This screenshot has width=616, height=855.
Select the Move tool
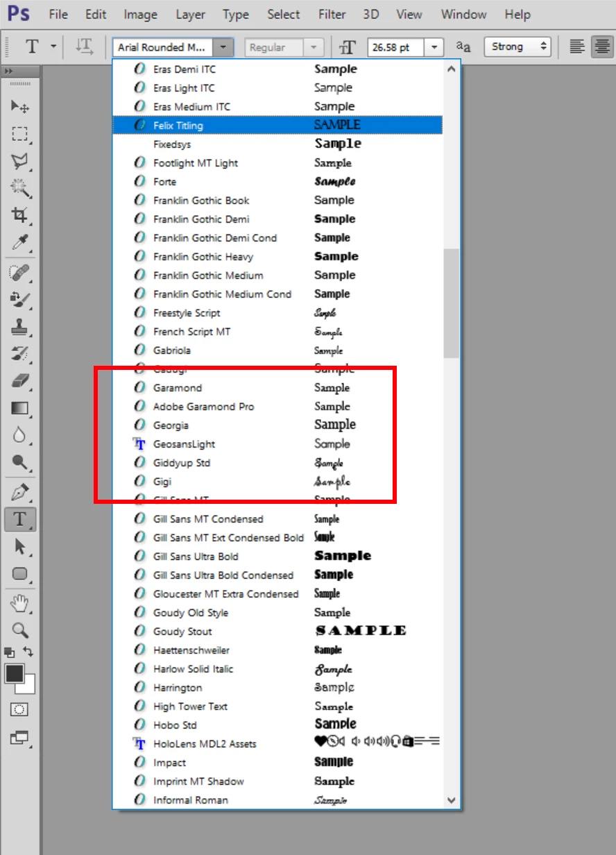pyautogui.click(x=20, y=106)
